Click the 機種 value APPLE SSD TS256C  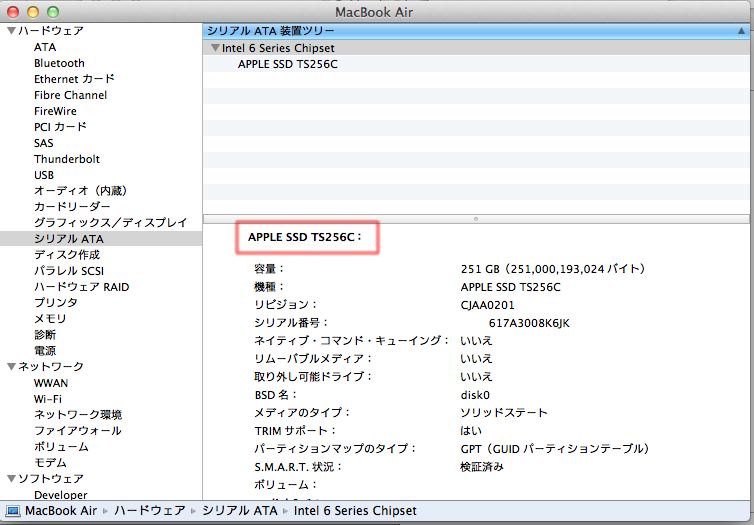510,287
